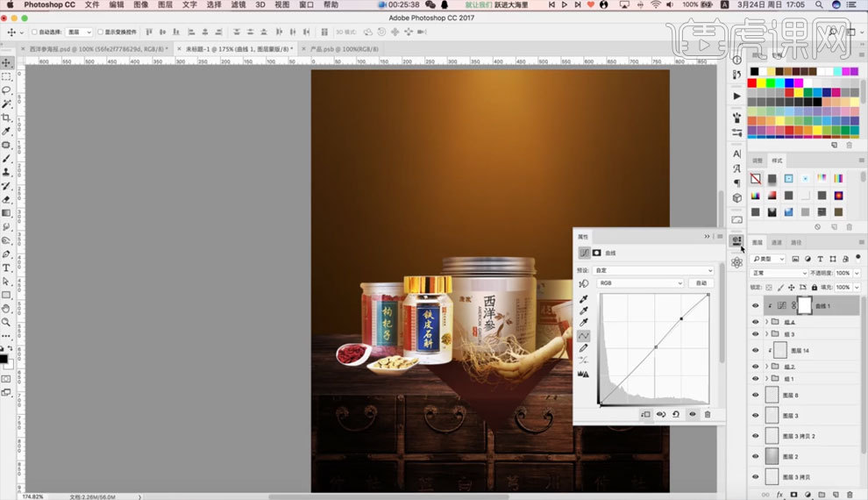868x500 pixels.
Task: Hide 图层 2 layer
Action: coord(756,456)
